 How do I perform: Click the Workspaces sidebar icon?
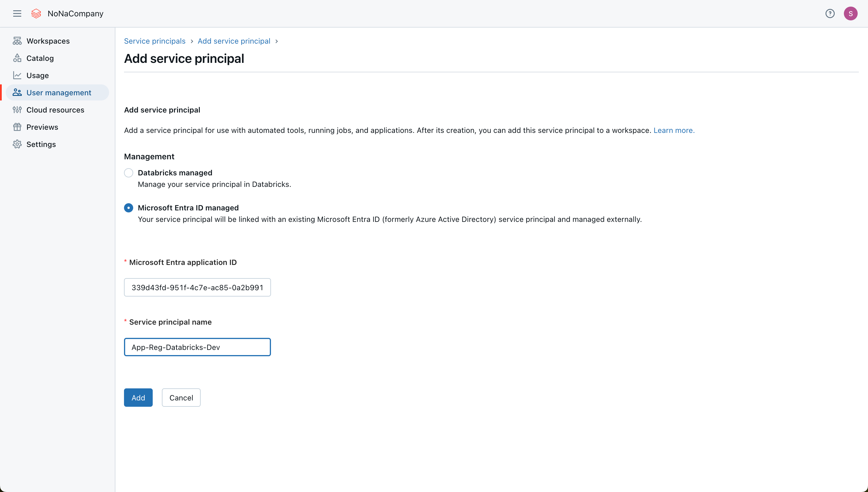point(17,41)
